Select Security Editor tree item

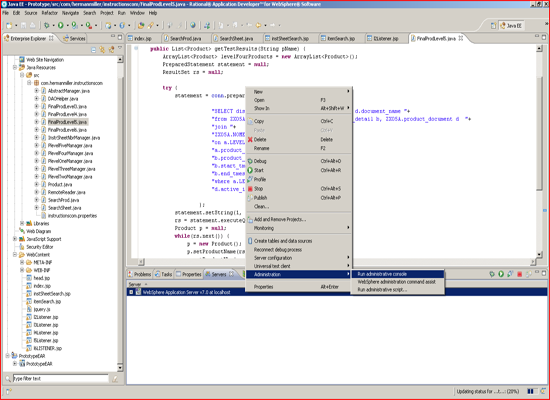click(x=40, y=247)
